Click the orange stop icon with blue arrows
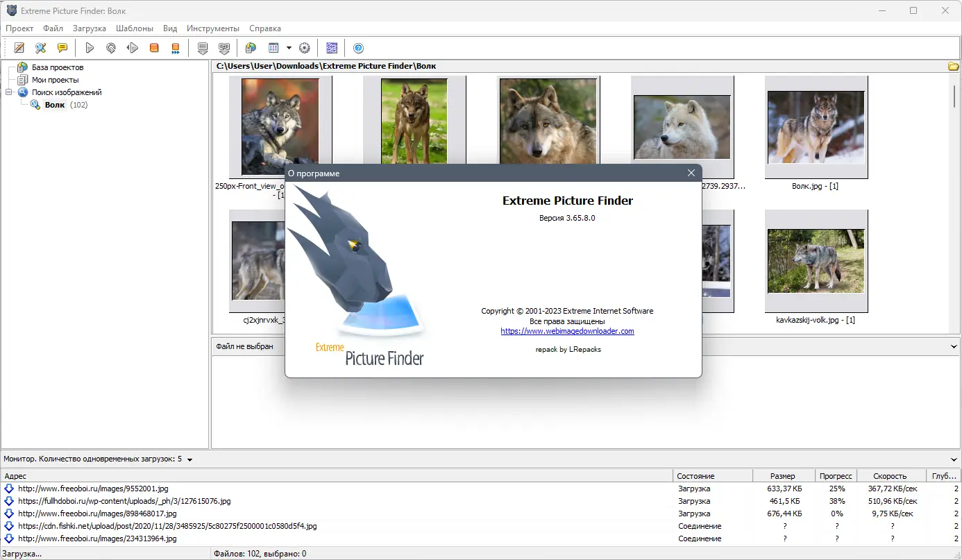The width and height of the screenshot is (962, 560). point(176,48)
